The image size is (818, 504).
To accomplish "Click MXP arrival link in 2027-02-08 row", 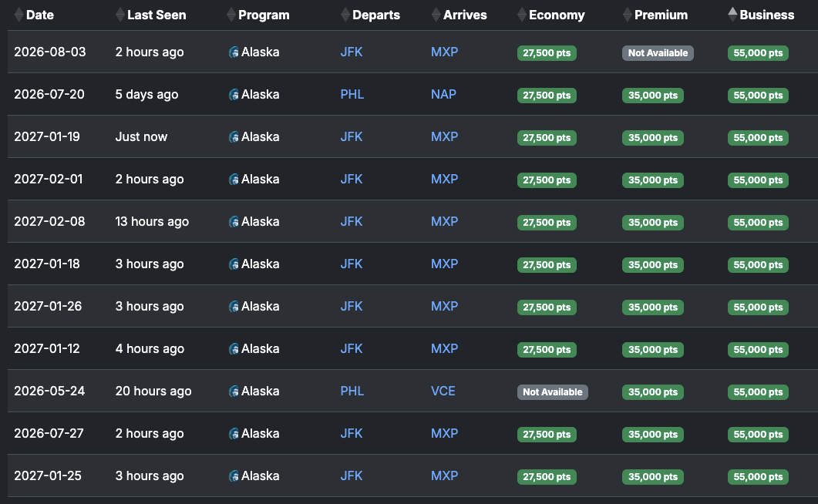I will coord(445,221).
